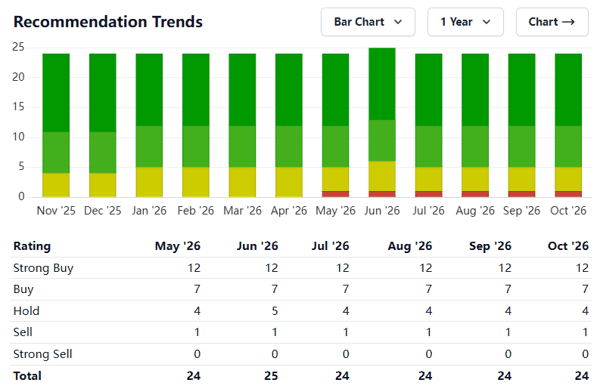Select the Mar '26 stacked bar
Image resolution: width=600 pixels, height=392 pixels.
tap(242, 125)
